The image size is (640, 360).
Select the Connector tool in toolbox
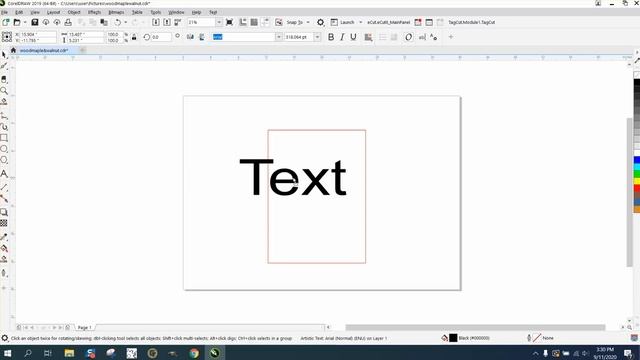[4, 199]
